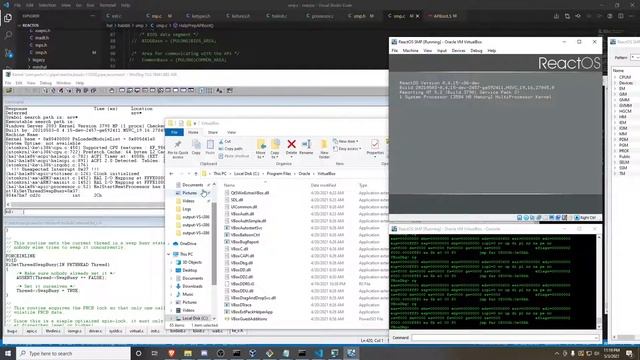The height and width of the screenshot is (360, 640).
Task: Switch to View ribbon tab in Explorer
Action: click(x=231, y=132)
